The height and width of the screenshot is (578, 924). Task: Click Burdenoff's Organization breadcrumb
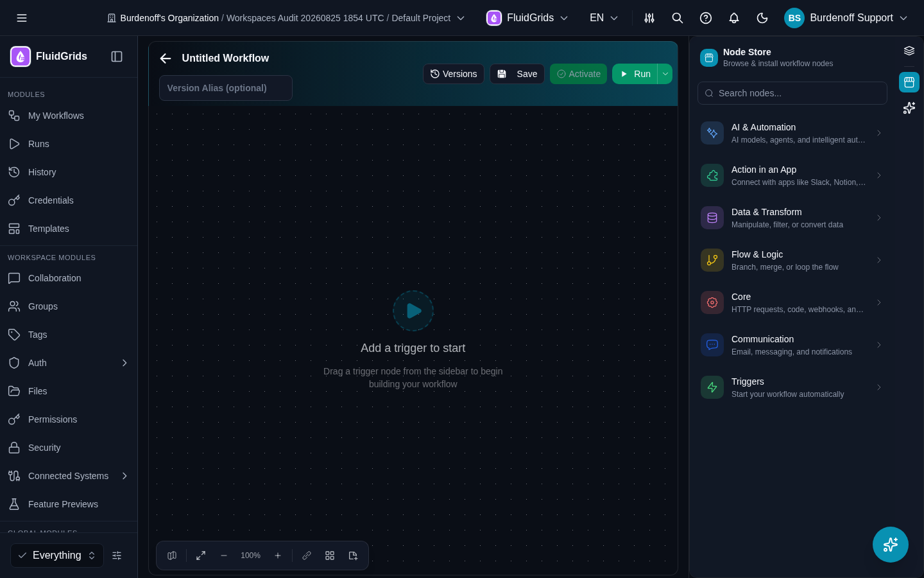[x=169, y=18]
